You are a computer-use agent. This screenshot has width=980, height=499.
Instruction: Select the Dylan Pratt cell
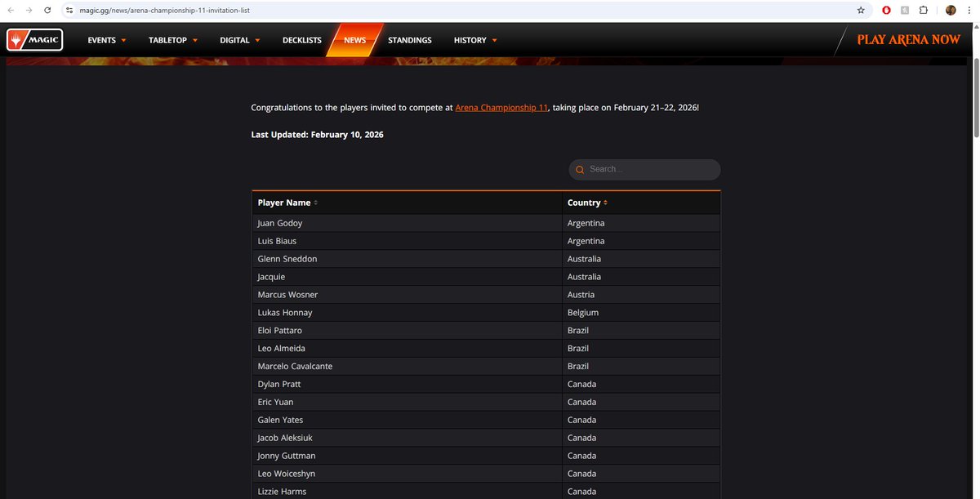coord(407,384)
